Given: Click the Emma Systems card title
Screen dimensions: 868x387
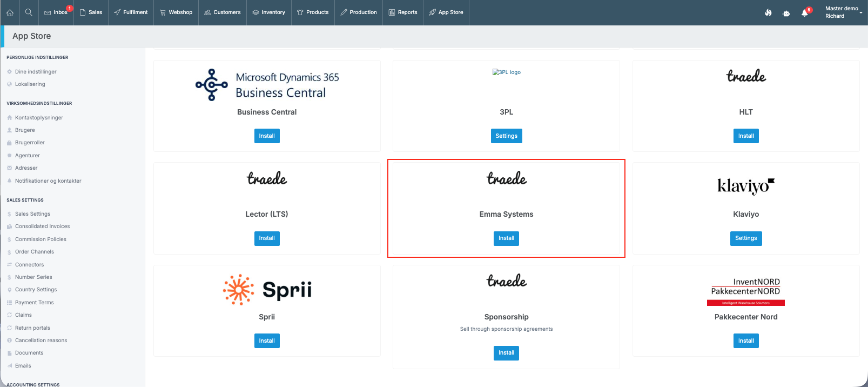Looking at the screenshot, I should tap(507, 215).
